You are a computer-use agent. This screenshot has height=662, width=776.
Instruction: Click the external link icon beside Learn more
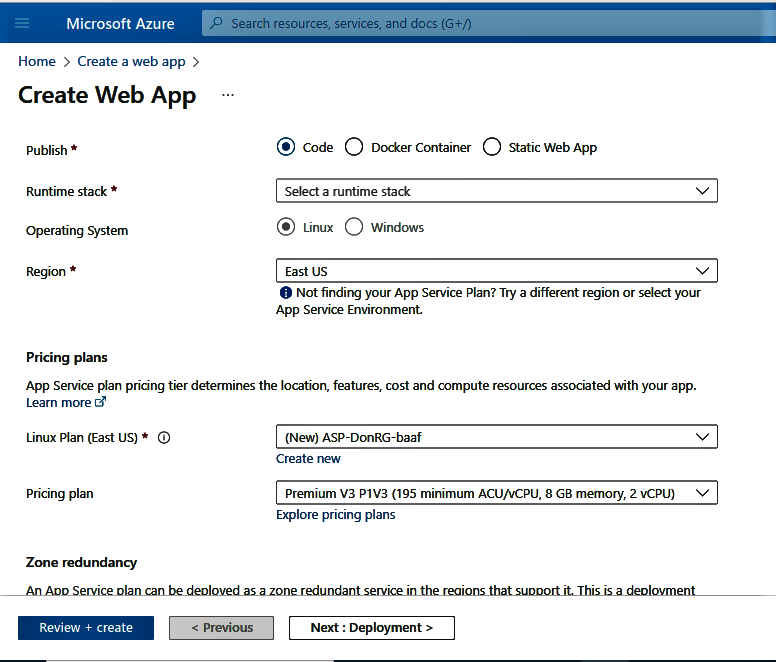click(x=100, y=402)
